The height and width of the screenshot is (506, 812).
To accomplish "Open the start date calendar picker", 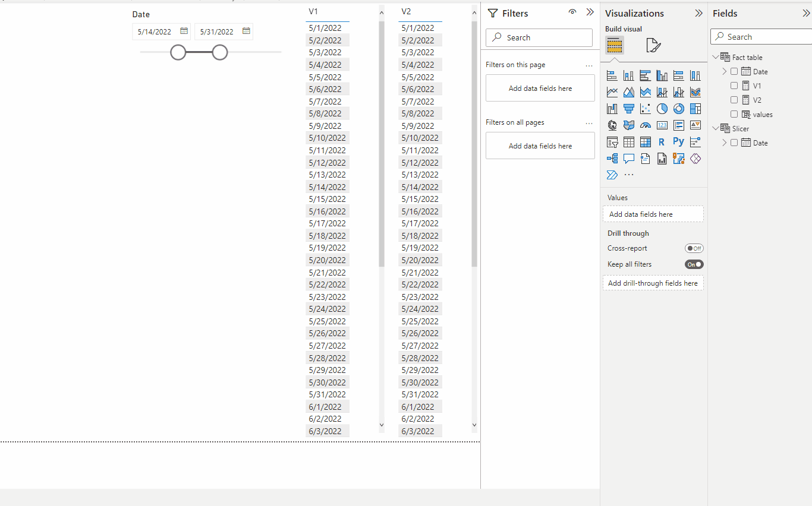I will [x=184, y=31].
